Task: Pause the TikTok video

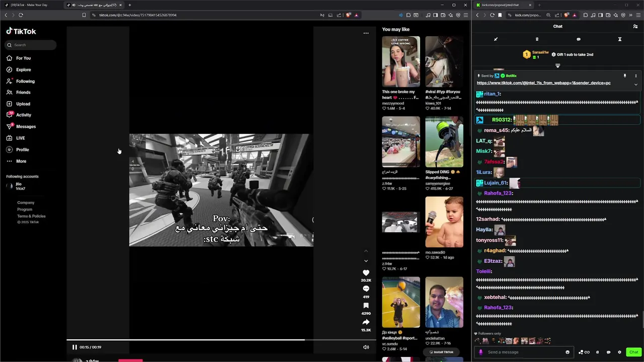Action: [74, 347]
